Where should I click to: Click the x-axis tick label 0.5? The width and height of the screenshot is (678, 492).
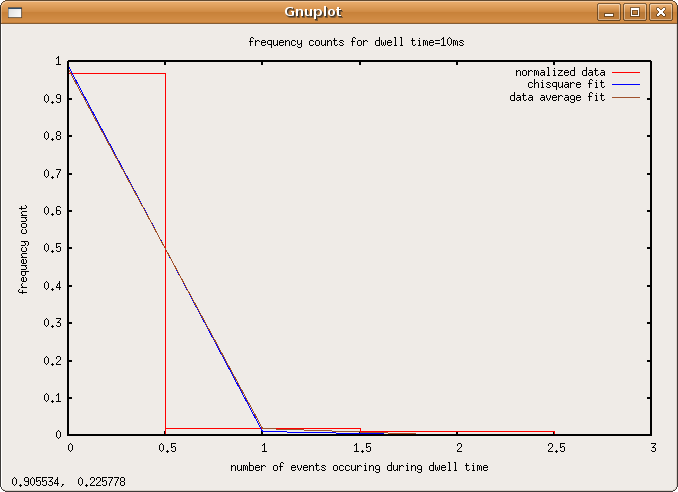165,448
